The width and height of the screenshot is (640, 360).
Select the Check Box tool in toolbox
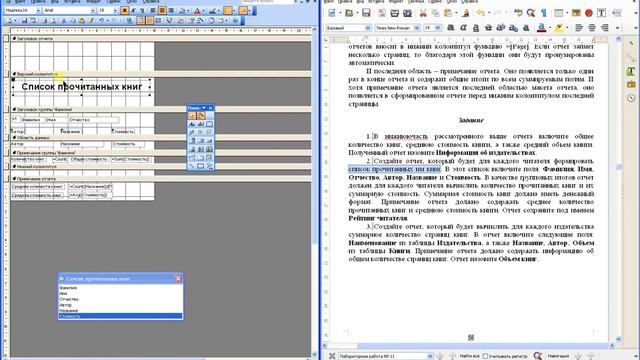[209, 132]
